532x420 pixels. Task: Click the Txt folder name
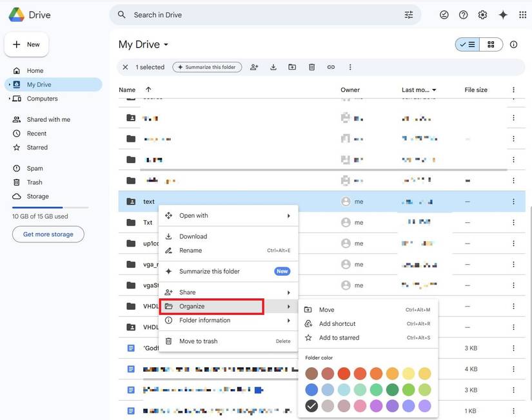coord(148,222)
